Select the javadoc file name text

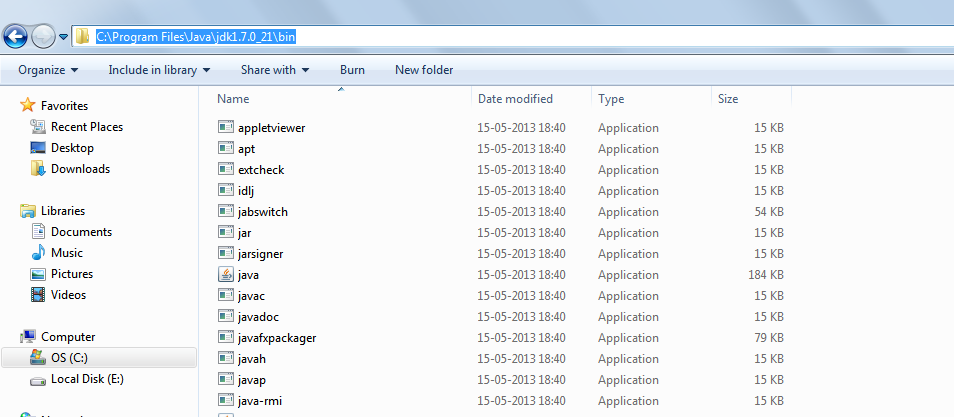259,317
